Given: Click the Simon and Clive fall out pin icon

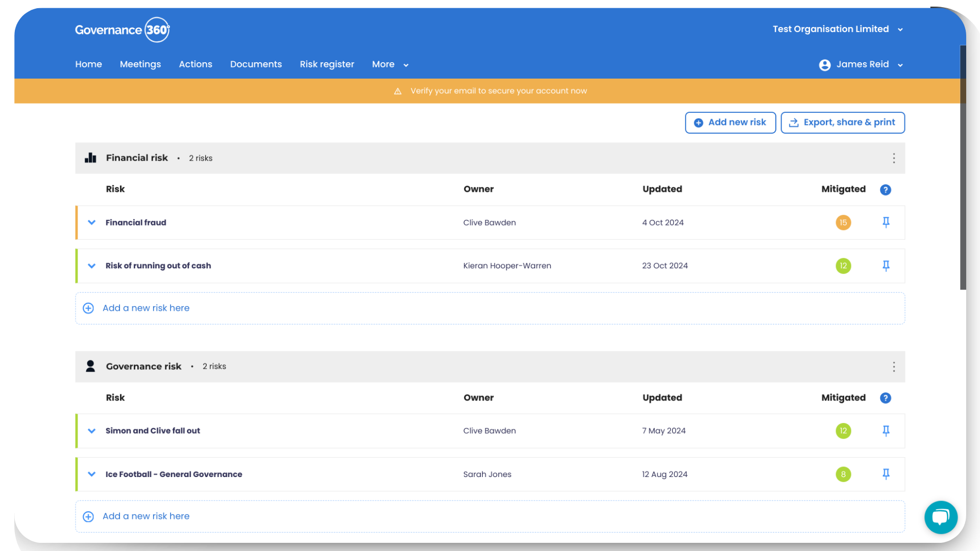Looking at the screenshot, I should pyautogui.click(x=886, y=431).
